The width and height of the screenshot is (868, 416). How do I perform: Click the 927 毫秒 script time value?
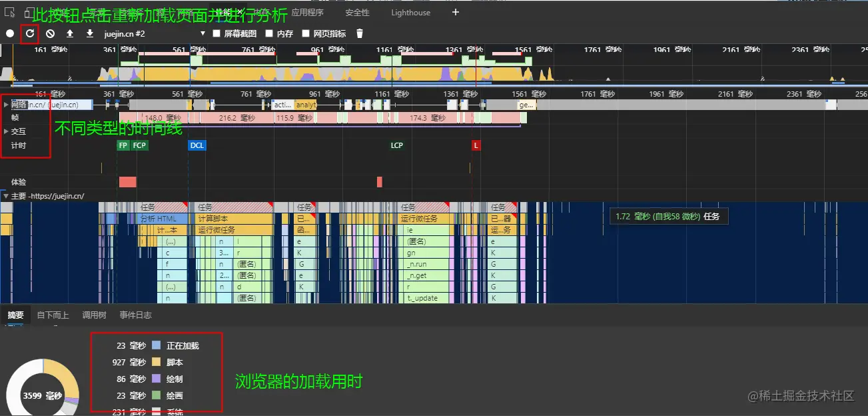tap(129, 363)
